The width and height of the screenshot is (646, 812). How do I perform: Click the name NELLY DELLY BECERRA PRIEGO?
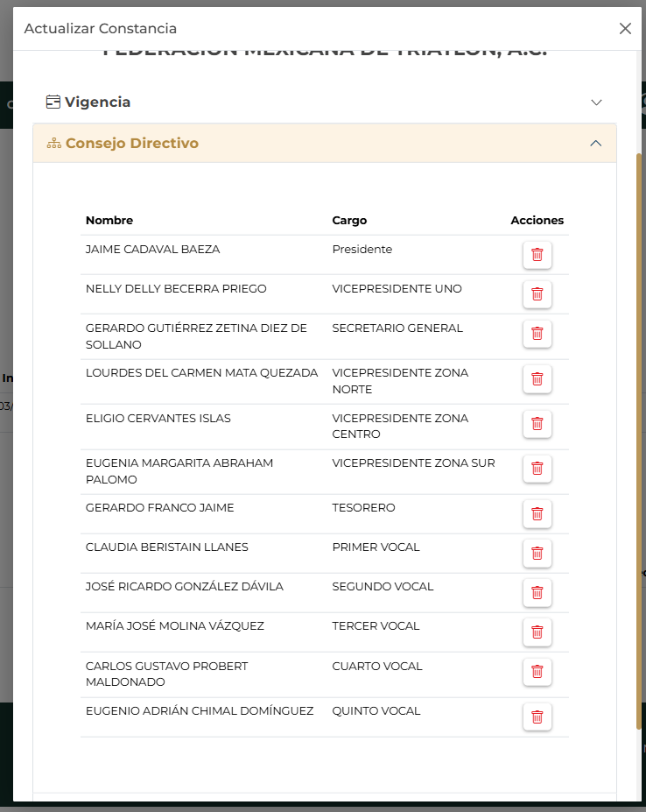176,288
